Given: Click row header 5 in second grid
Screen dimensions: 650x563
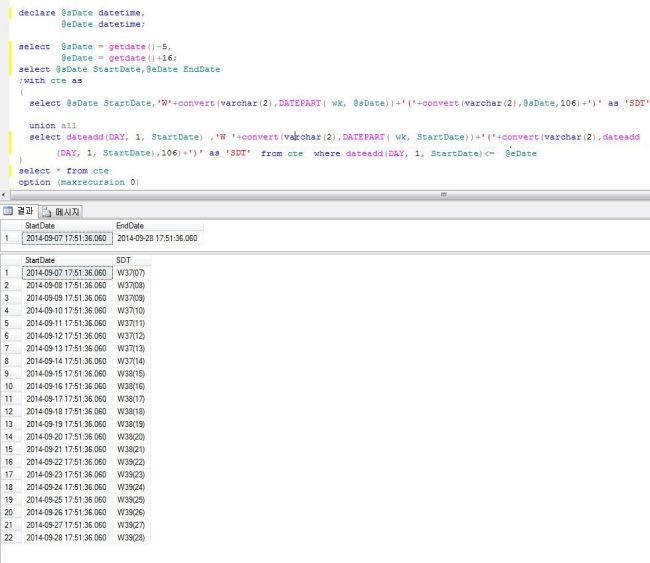Looking at the screenshot, I should 11,323.
